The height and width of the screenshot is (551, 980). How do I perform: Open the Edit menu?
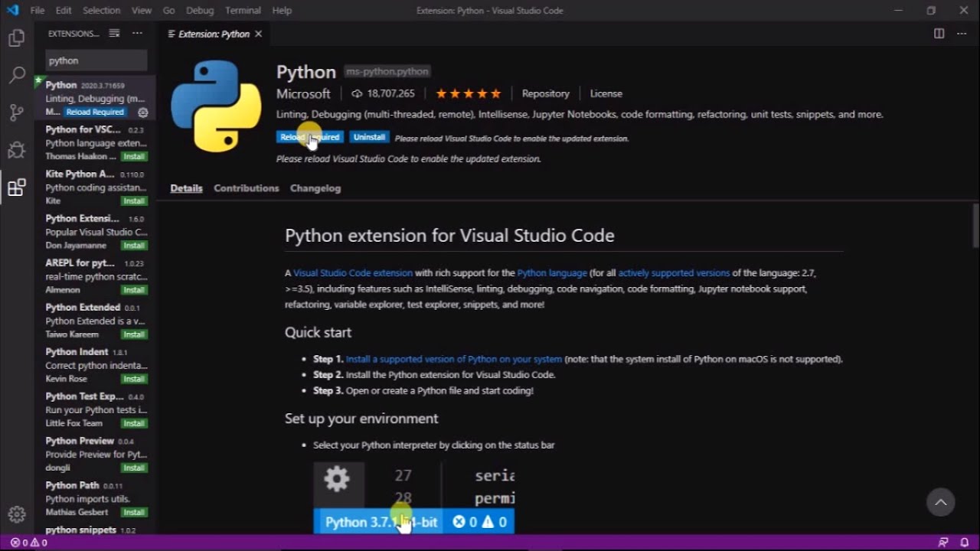[64, 11]
